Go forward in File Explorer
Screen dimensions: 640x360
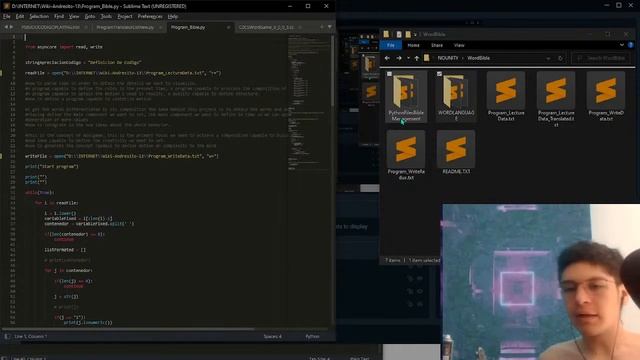click(x=398, y=58)
